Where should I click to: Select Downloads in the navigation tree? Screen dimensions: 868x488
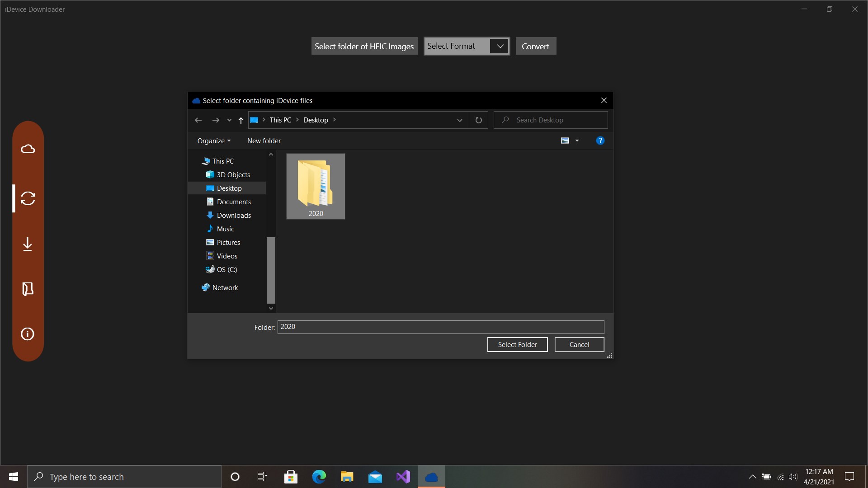click(233, 216)
